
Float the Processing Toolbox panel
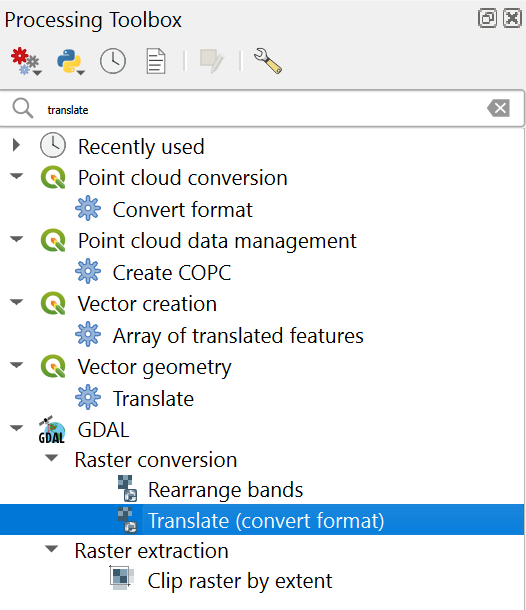tap(487, 18)
